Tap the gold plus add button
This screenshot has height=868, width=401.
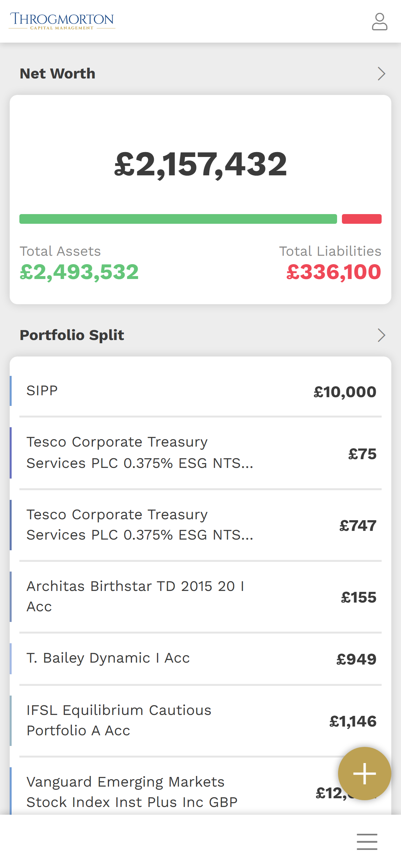click(x=365, y=773)
